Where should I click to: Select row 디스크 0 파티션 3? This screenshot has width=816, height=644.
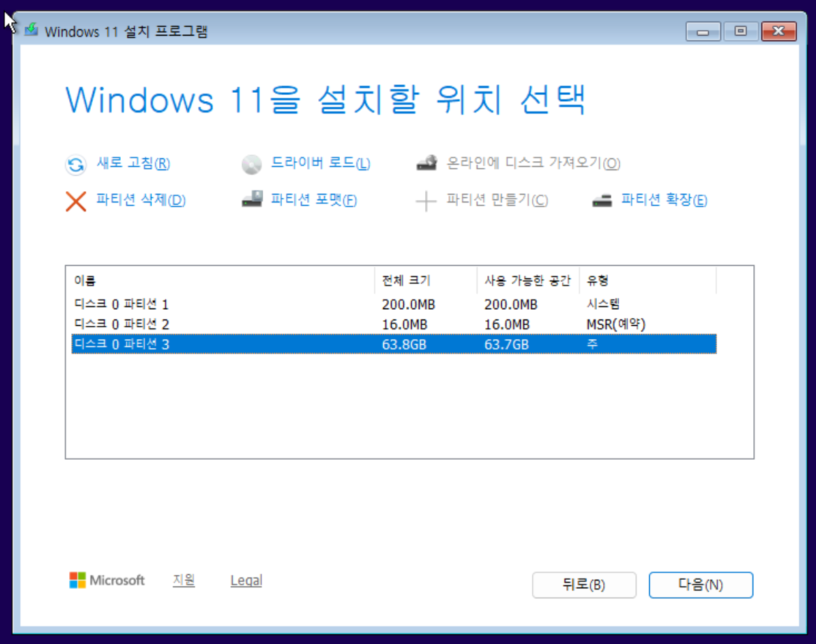click(x=394, y=345)
